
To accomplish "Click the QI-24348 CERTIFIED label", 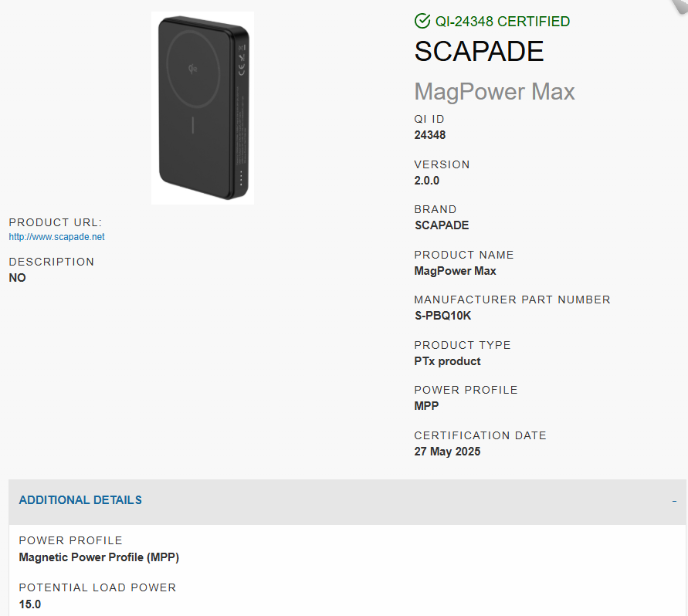I will pyautogui.click(x=503, y=21).
